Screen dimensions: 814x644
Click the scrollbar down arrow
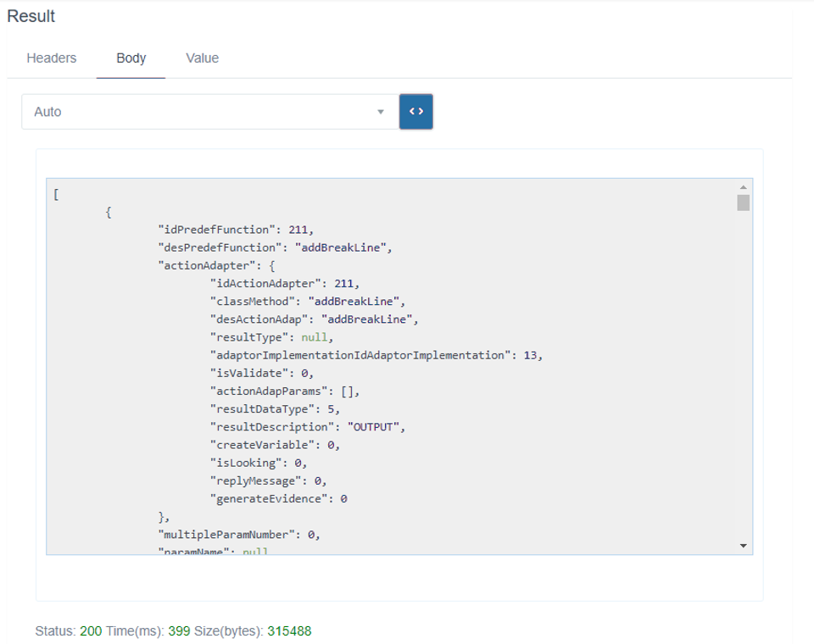click(x=744, y=546)
